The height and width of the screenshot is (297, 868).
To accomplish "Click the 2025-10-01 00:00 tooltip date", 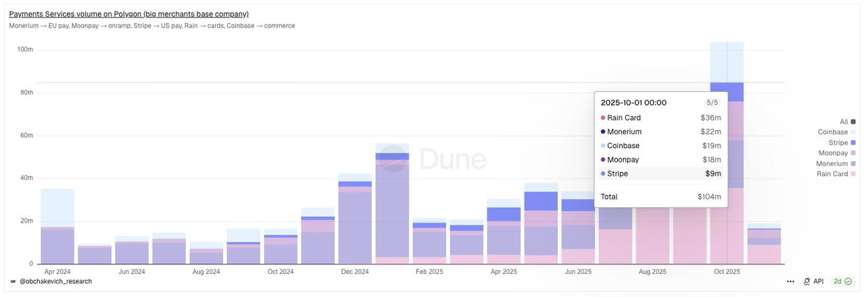I will tap(634, 103).
